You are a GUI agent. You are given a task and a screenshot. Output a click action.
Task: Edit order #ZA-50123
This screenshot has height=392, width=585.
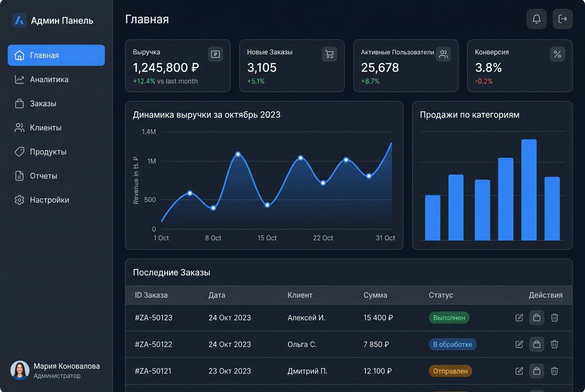pos(519,318)
